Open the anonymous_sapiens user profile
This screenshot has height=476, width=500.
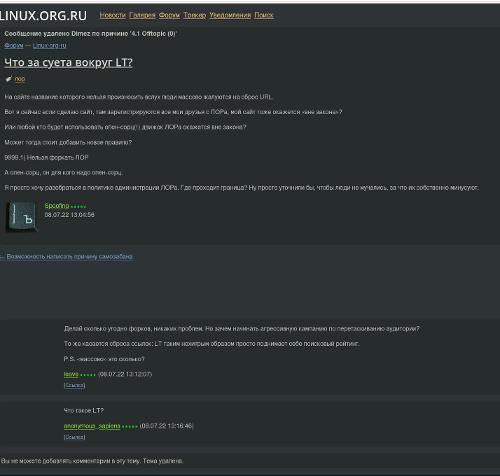click(92, 426)
